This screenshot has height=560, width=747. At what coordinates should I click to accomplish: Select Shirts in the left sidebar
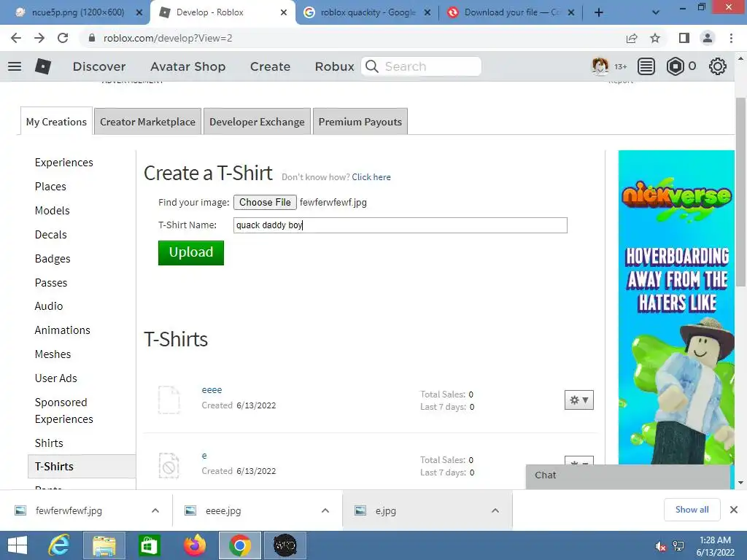click(x=49, y=443)
